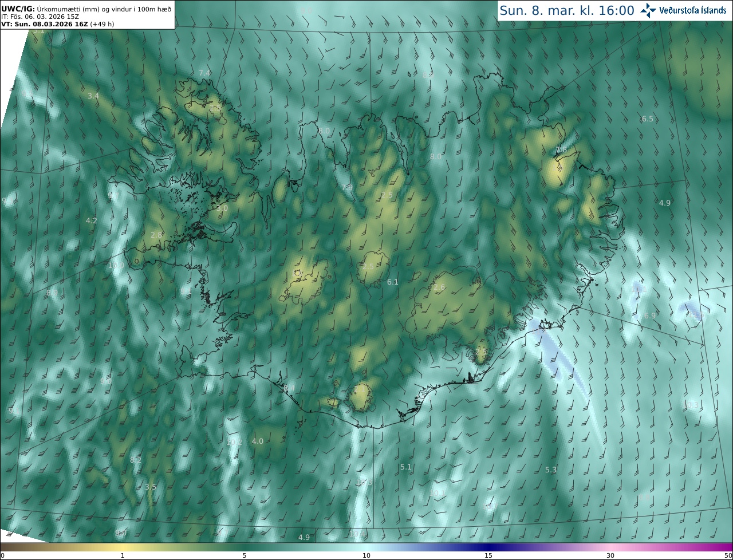Image resolution: width=733 pixels, height=560 pixels.
Task: Click the colorbar tick label '50'
Action: pos(728,555)
